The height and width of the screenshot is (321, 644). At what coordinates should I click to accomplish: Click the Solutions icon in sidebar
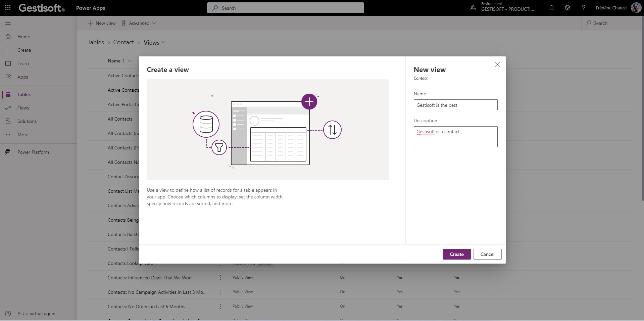(8, 121)
